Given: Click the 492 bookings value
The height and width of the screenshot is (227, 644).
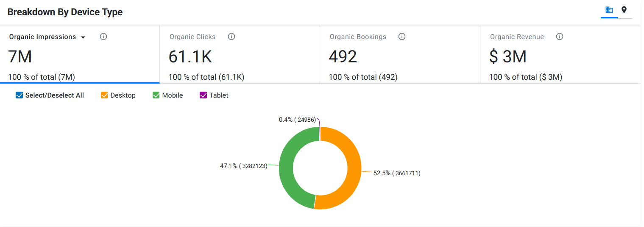Looking at the screenshot, I should click(x=343, y=56).
